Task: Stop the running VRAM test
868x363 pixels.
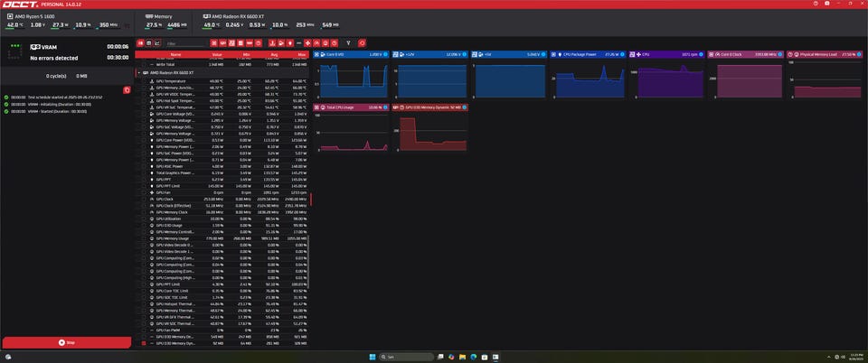Action: click(66, 342)
